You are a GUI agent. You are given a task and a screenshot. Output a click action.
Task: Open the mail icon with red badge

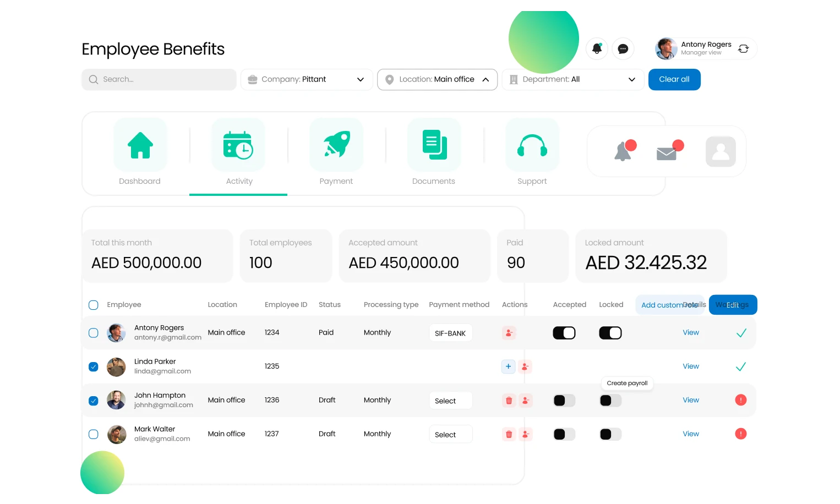pyautogui.click(x=666, y=152)
